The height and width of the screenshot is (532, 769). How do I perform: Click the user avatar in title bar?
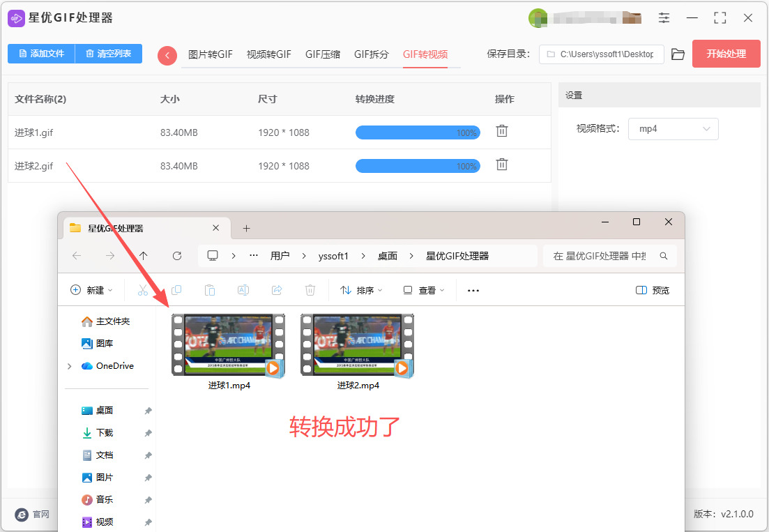tap(538, 18)
